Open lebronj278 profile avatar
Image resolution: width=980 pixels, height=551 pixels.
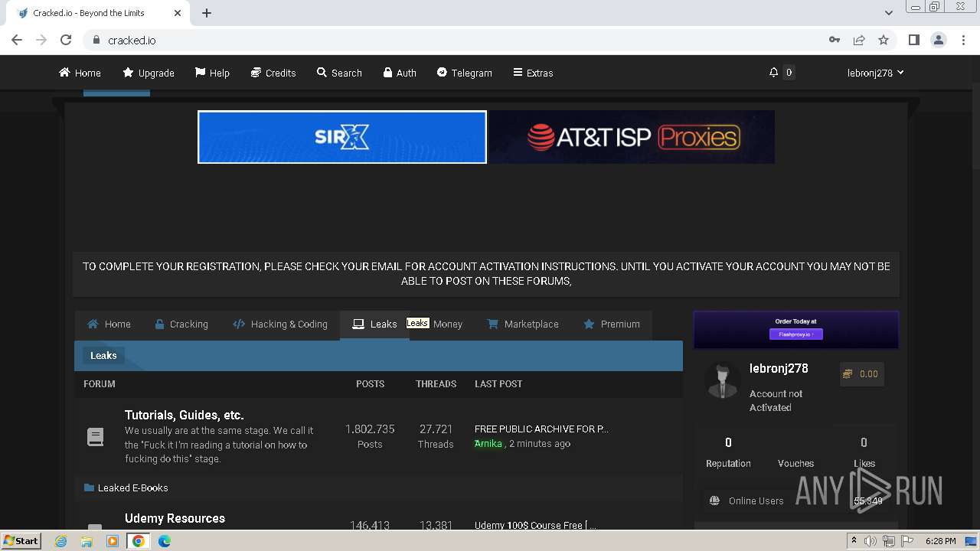(x=721, y=381)
